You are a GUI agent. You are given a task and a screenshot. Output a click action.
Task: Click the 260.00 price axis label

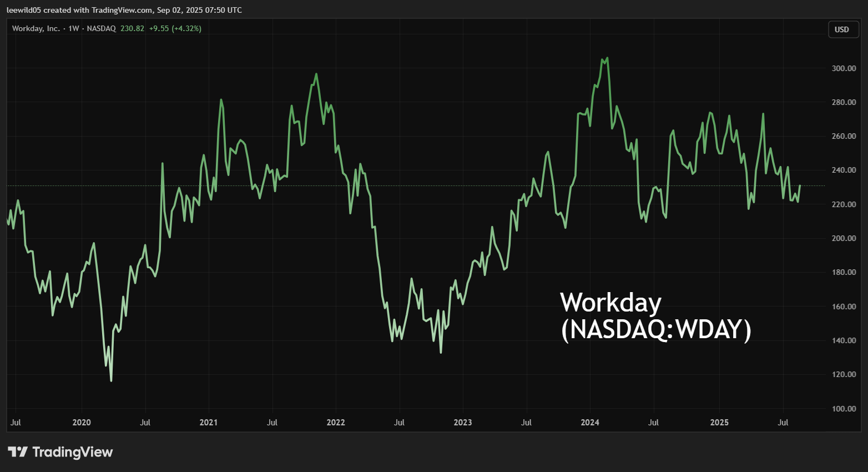click(844, 136)
